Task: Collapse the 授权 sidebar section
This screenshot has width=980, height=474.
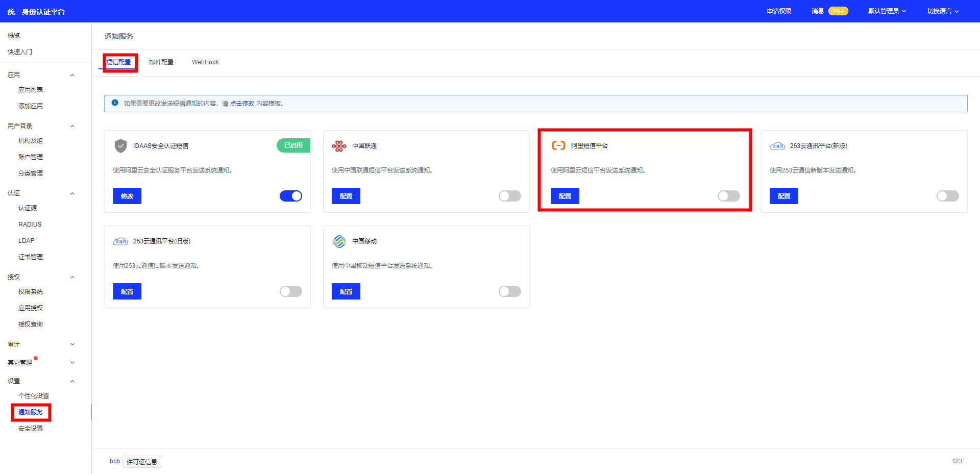Action: click(72, 277)
